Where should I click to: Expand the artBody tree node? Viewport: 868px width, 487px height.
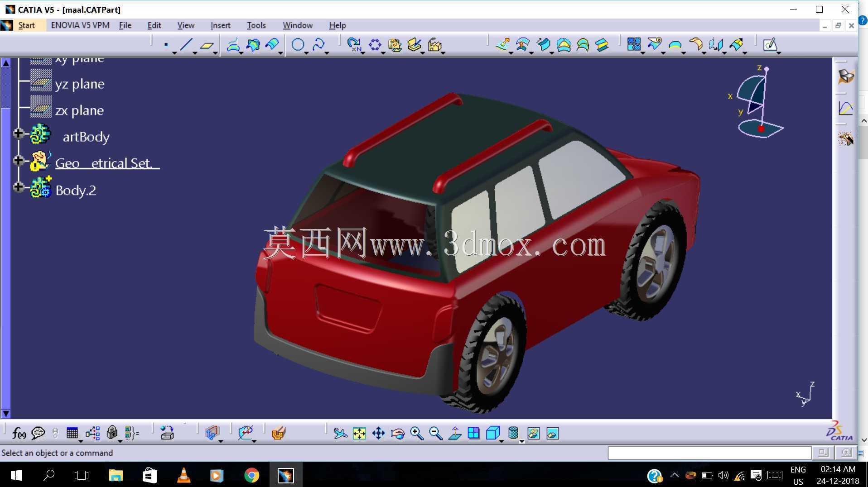[x=18, y=134]
